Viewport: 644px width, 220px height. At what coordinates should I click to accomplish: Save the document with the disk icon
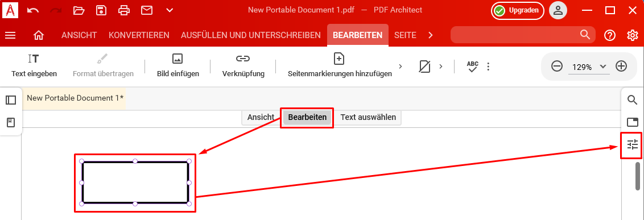(101, 10)
